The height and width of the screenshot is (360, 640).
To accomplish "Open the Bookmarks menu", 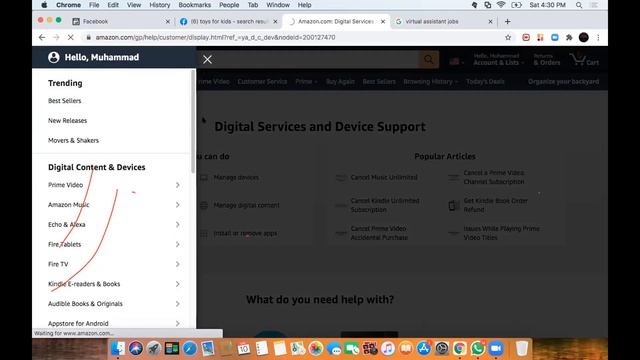I will click(x=195, y=5).
